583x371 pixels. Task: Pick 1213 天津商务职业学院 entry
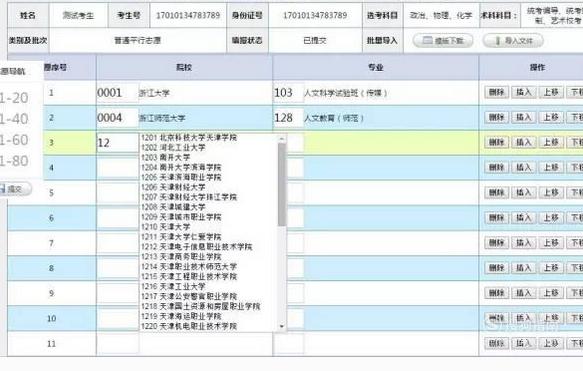click(x=181, y=257)
